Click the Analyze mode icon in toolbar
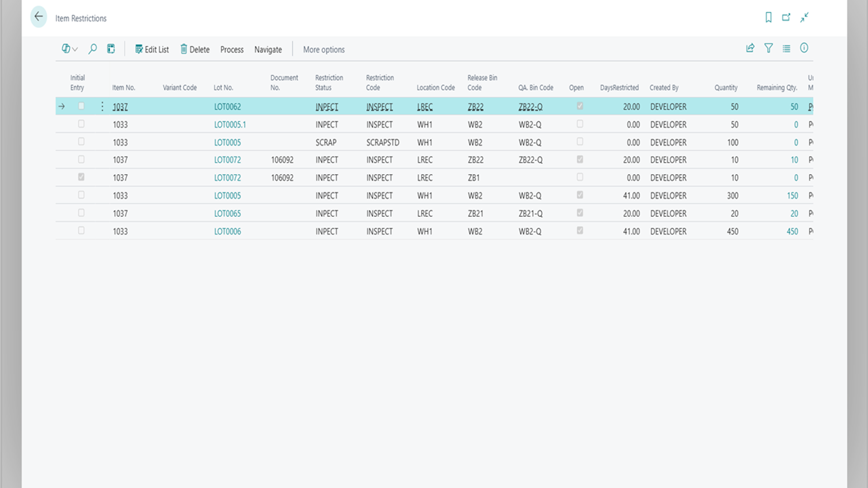The image size is (868, 488). [111, 49]
